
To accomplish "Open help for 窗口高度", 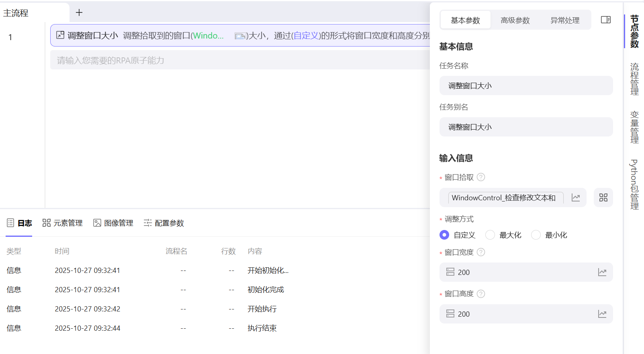I will pyautogui.click(x=481, y=294).
